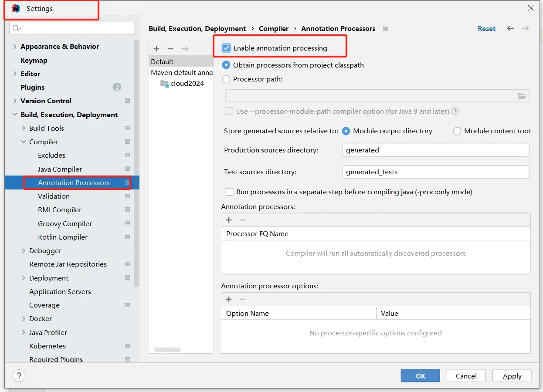The width and height of the screenshot is (543, 392).
Task: Collapse the Compiler tree node
Action: pos(23,142)
